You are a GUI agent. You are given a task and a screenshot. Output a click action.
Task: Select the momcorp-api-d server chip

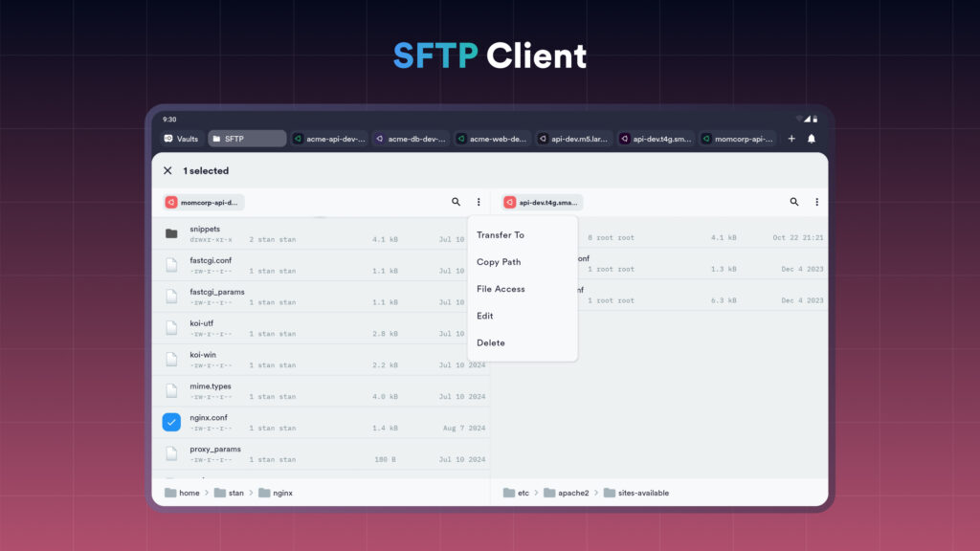pos(202,202)
